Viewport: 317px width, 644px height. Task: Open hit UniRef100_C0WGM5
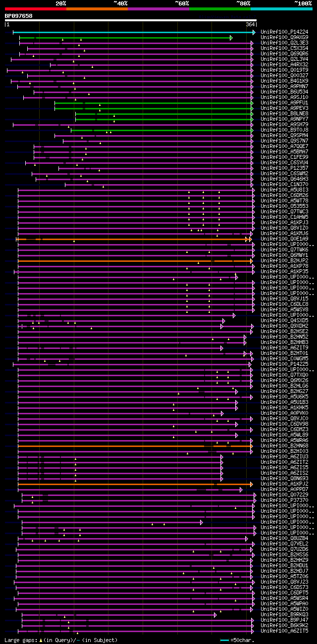coord(284,359)
